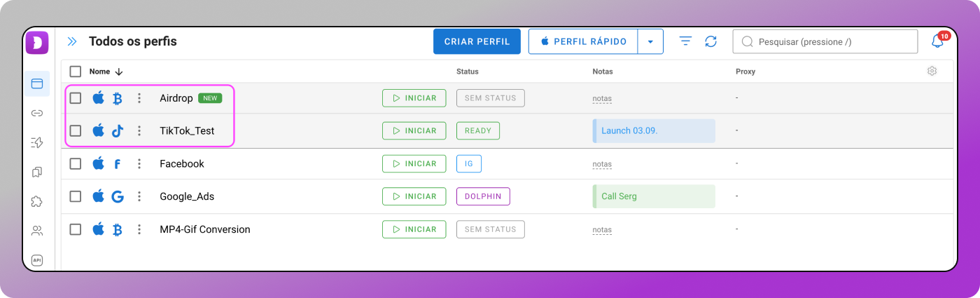Viewport: 980px width, 298px height.
Task: Open the Launch 03.09. note
Action: click(654, 130)
